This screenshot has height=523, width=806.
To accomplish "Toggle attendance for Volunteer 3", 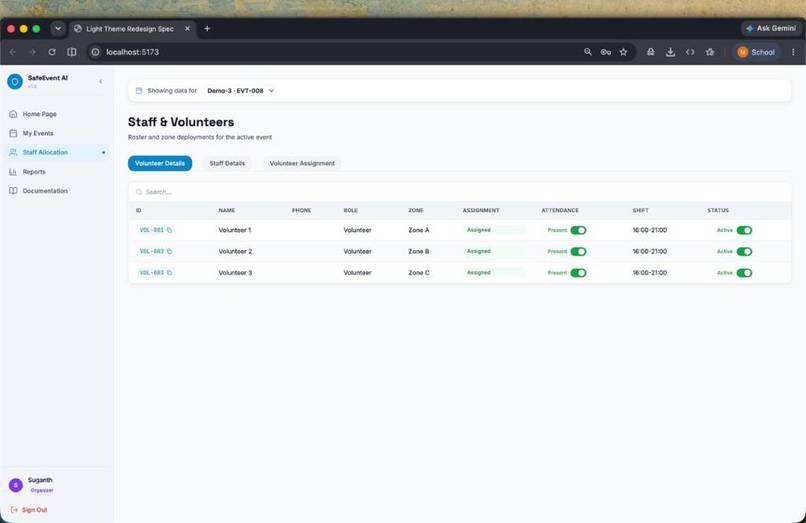I will (578, 273).
